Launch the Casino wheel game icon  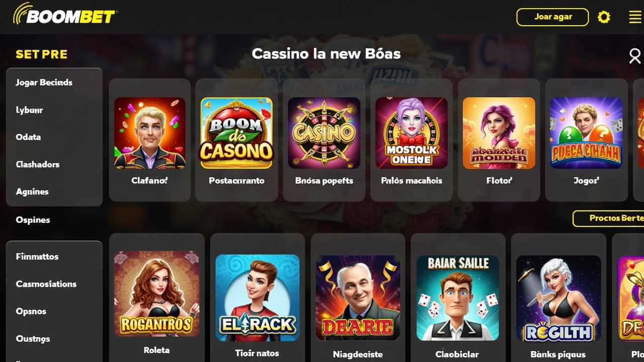pyautogui.click(x=324, y=133)
